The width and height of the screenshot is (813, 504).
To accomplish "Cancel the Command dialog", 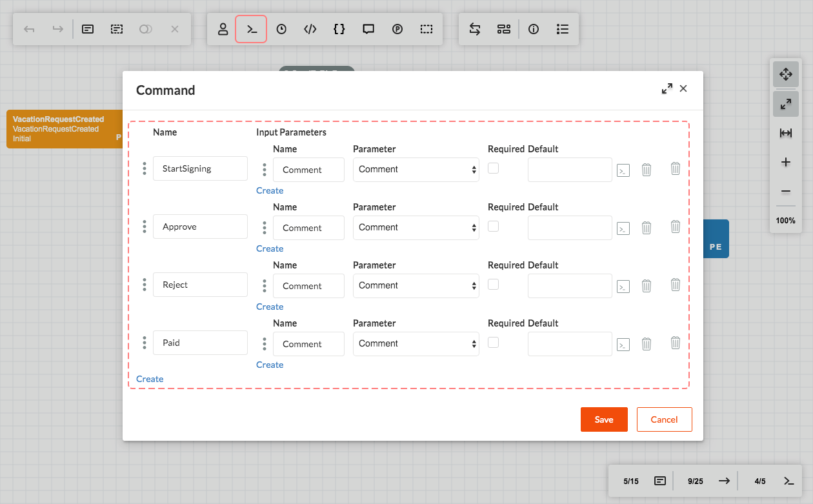I will point(664,419).
